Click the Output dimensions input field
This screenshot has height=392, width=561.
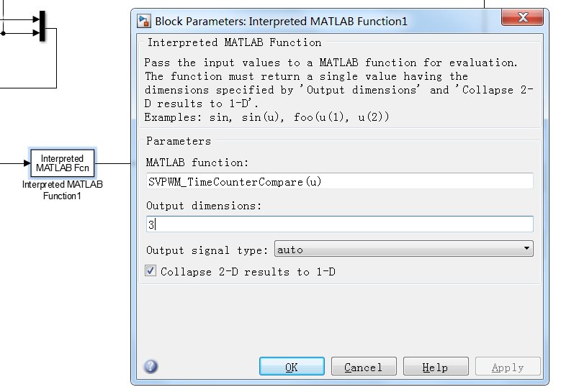(x=339, y=224)
